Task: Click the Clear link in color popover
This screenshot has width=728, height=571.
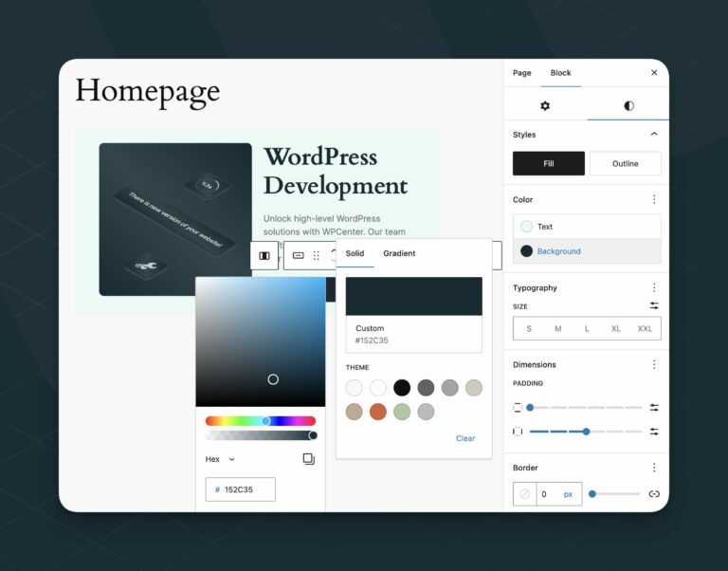Action: pos(465,438)
